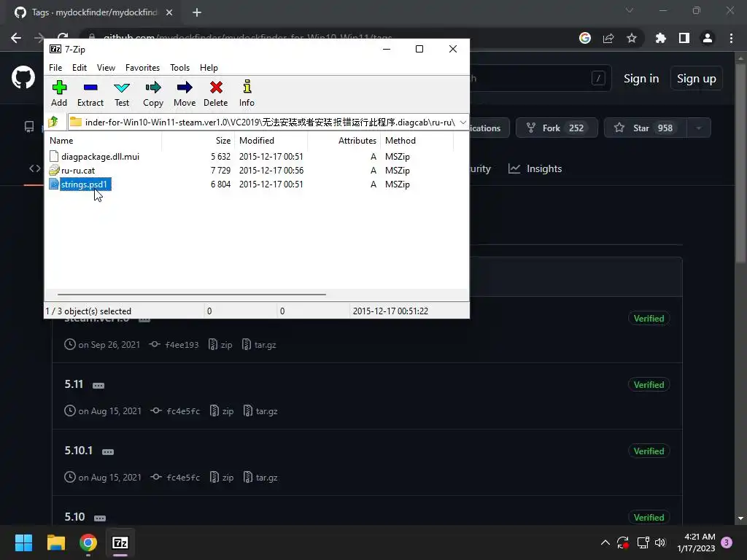Open the Chrome three-dot menu
The width and height of the screenshot is (747, 560).
tap(731, 38)
